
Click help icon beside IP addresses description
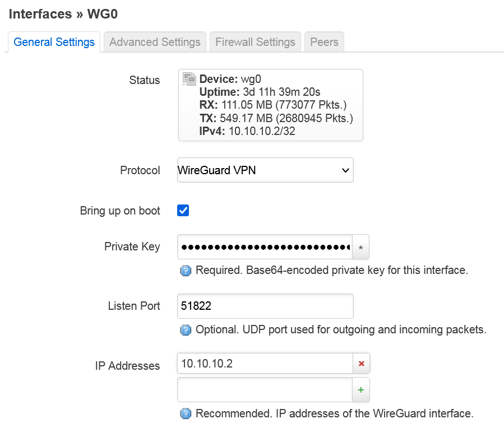[186, 413]
